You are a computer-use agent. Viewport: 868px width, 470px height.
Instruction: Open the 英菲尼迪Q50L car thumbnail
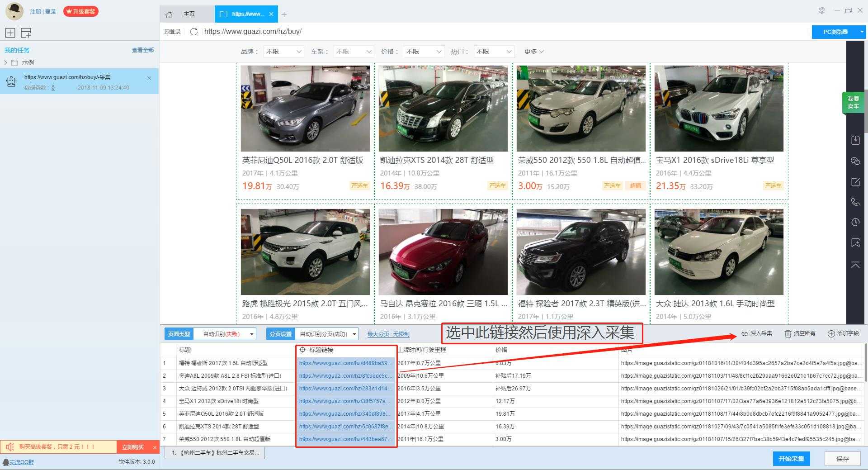[x=305, y=109]
